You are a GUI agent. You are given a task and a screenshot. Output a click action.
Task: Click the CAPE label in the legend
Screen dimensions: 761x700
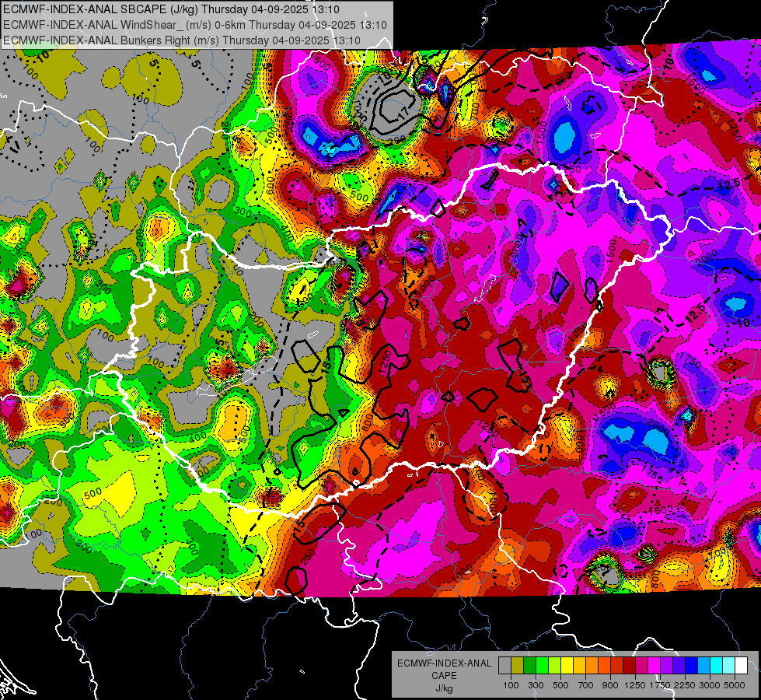click(445, 675)
